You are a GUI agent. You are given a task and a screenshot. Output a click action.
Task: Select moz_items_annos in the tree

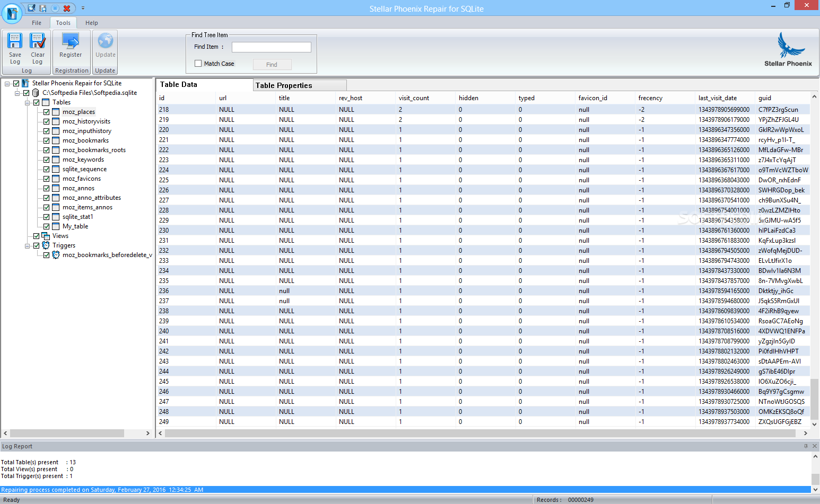(88, 207)
